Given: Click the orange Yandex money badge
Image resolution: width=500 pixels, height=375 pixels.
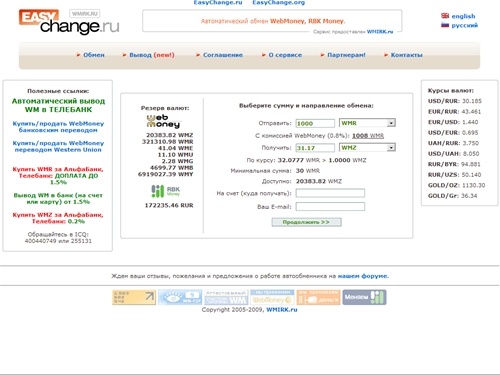Looking at the screenshot, I should [318, 297].
